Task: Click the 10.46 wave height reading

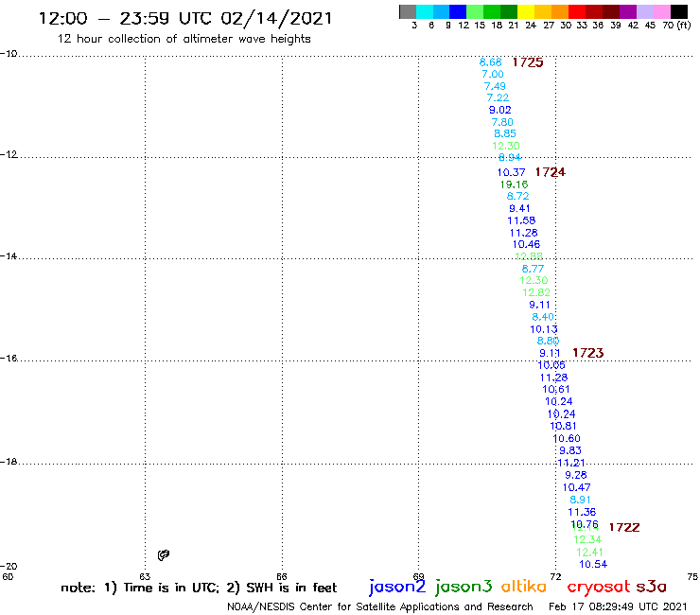Action: [x=526, y=244]
